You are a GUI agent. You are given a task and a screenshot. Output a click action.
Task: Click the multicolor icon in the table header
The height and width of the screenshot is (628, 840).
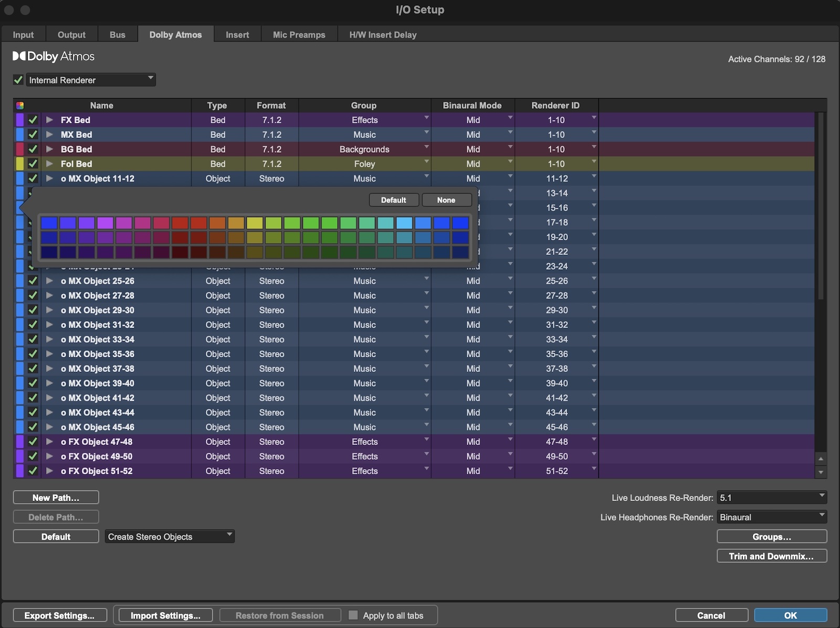pos(19,105)
